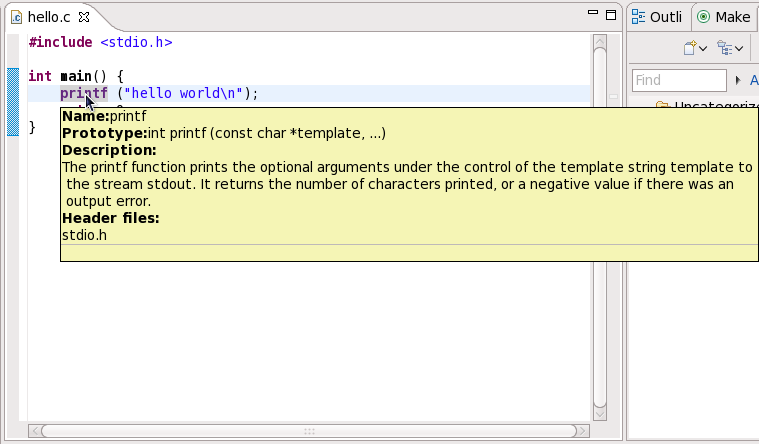The width and height of the screenshot is (759, 444).
Task: Minimize the editor pane
Action: (x=589, y=14)
